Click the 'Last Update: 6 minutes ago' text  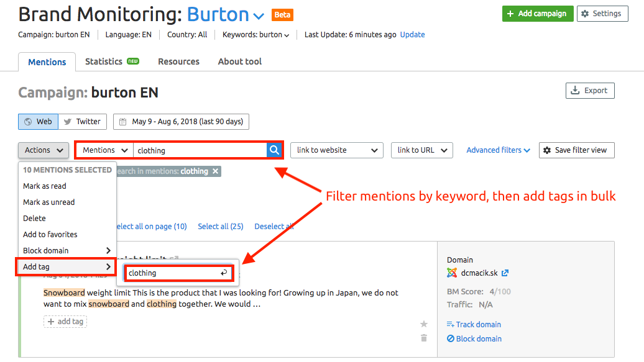tap(351, 35)
